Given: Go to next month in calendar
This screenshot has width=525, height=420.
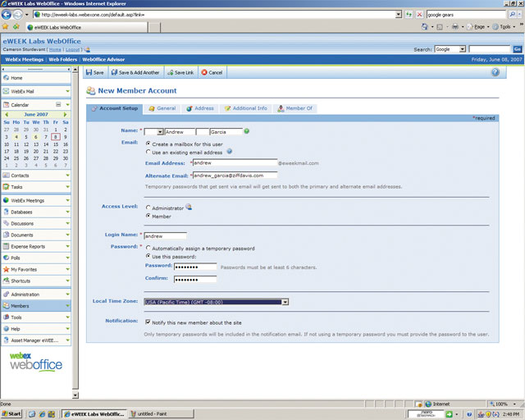Looking at the screenshot, I should [x=66, y=115].
